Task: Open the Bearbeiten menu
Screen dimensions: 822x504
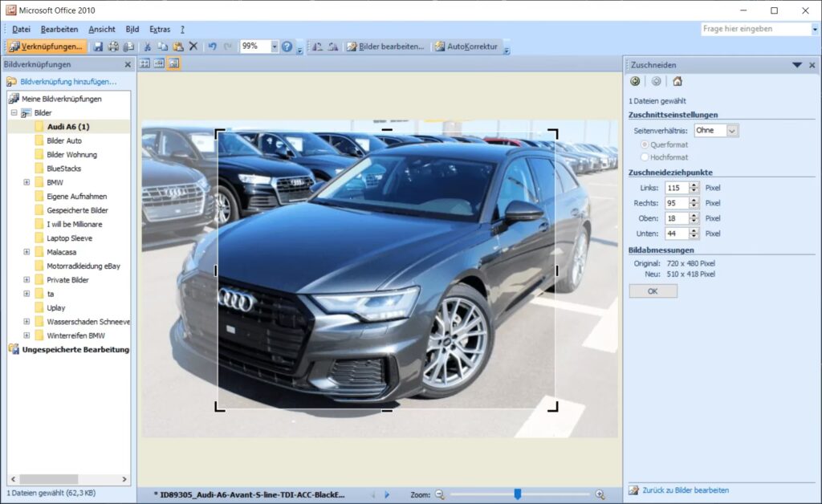Action: click(59, 30)
